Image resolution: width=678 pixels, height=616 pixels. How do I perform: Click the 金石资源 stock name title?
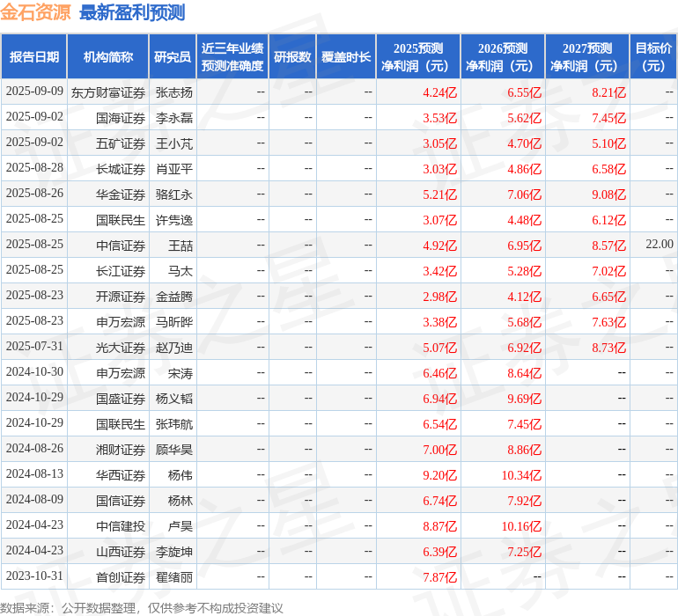point(36,12)
